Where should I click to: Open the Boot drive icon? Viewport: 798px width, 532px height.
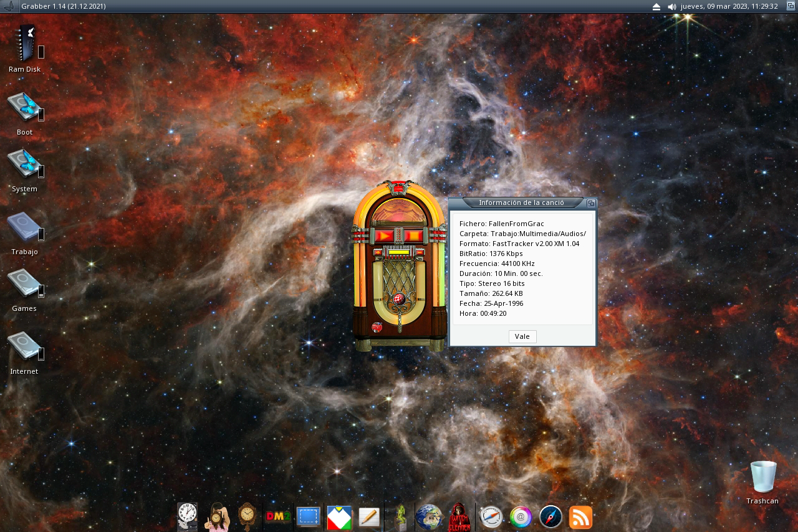click(24, 107)
